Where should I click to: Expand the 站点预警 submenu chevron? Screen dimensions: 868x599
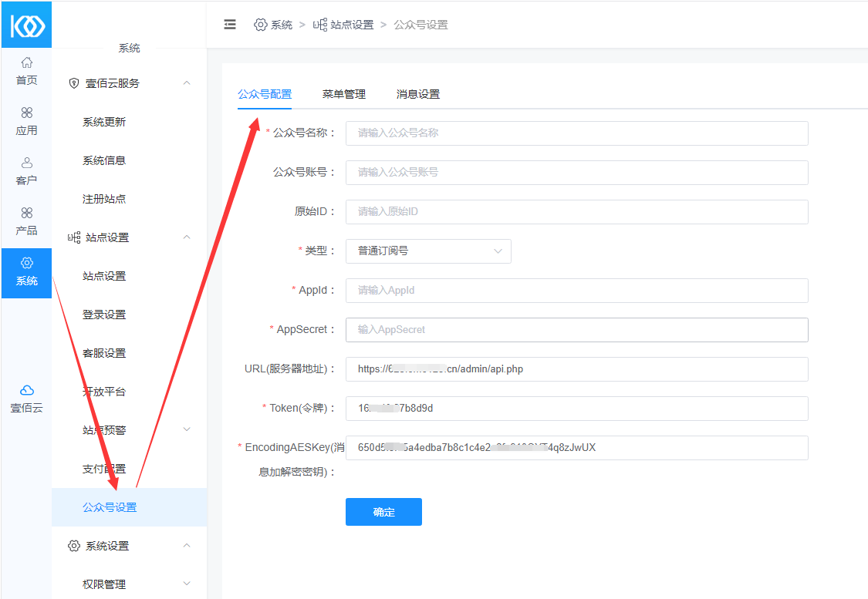tap(187, 429)
